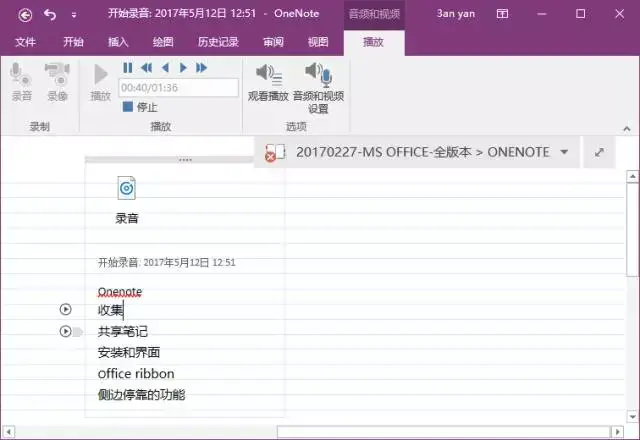Fast forward 10 minutes with double-right arrows

coord(202,68)
